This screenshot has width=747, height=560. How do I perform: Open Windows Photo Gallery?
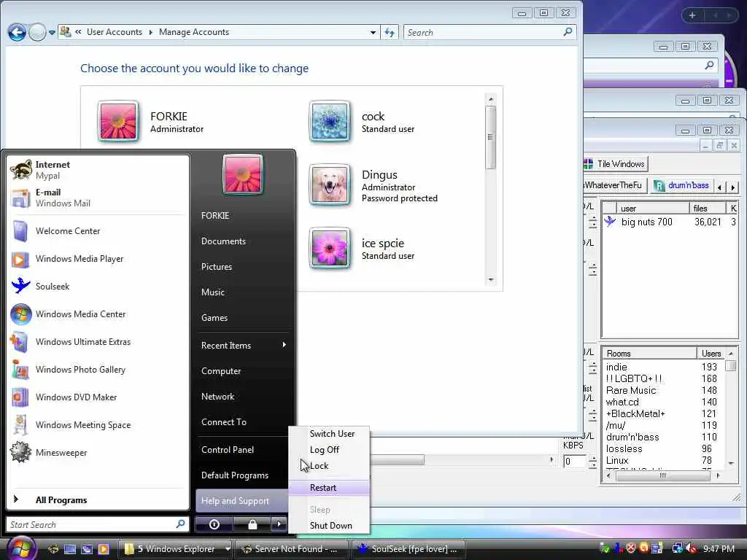coord(98,369)
